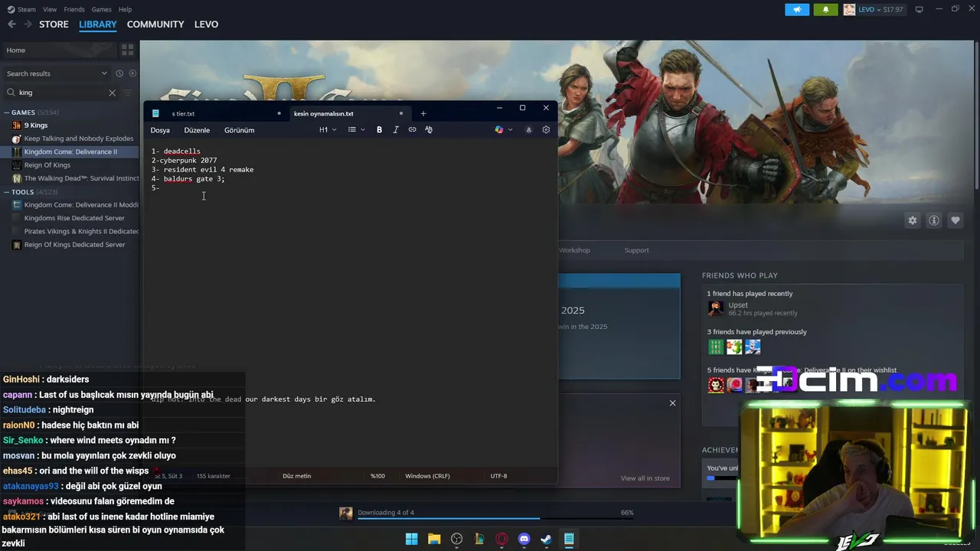
Task: Open the LEVO profile tab
Action: pos(206,24)
